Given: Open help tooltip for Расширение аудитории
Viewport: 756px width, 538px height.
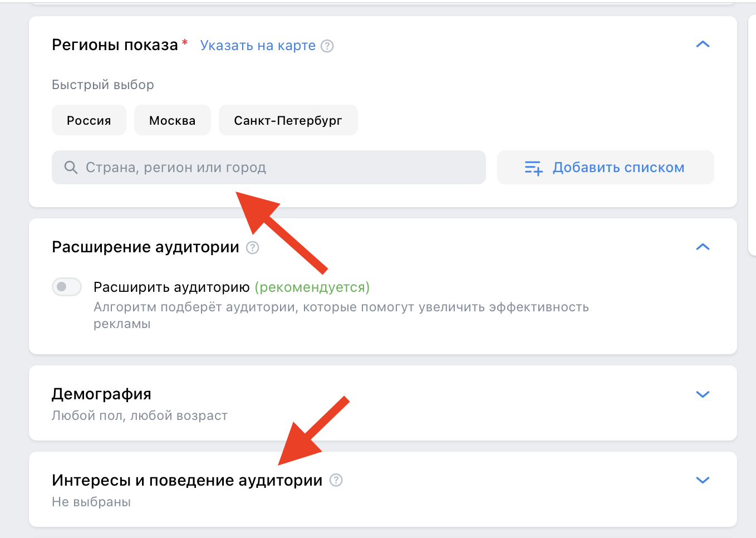Looking at the screenshot, I should (x=252, y=247).
